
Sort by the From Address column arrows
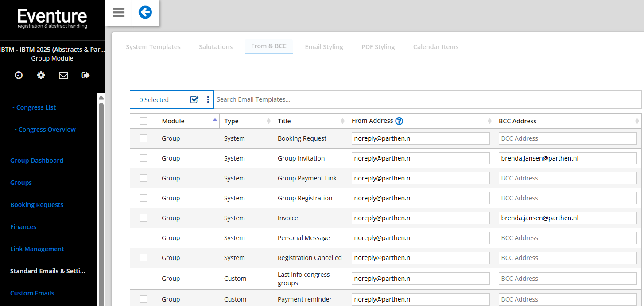489,121
